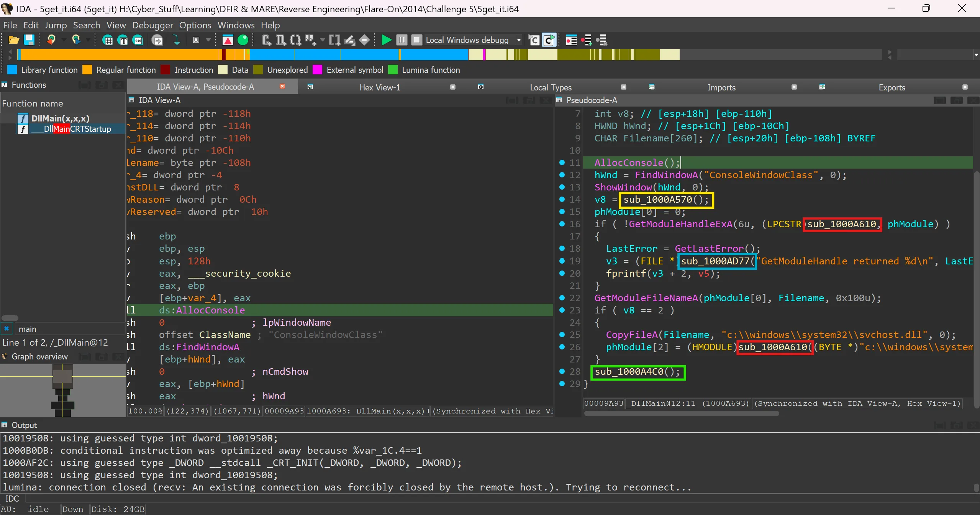Open the debugger selection dropdown
The width and height of the screenshot is (980, 515).
point(519,40)
